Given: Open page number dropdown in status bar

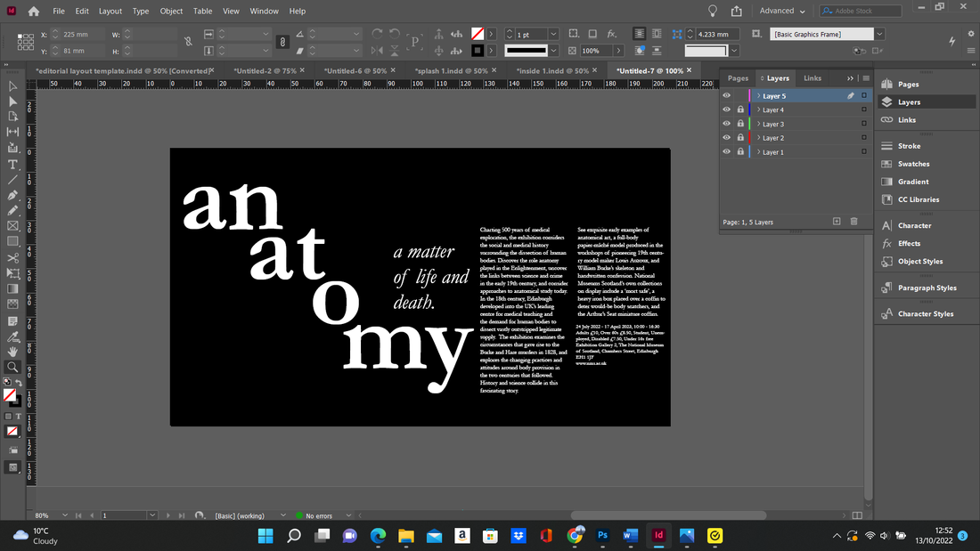Looking at the screenshot, I should coord(151,515).
